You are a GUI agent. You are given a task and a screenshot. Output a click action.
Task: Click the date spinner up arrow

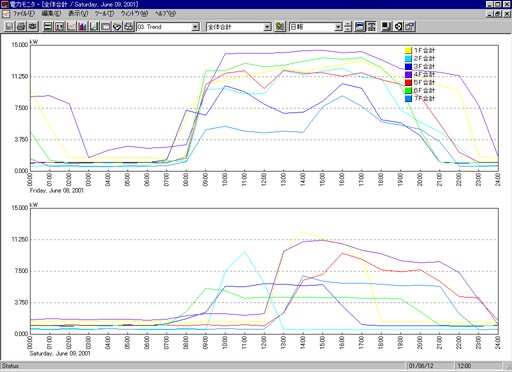click(348, 24)
